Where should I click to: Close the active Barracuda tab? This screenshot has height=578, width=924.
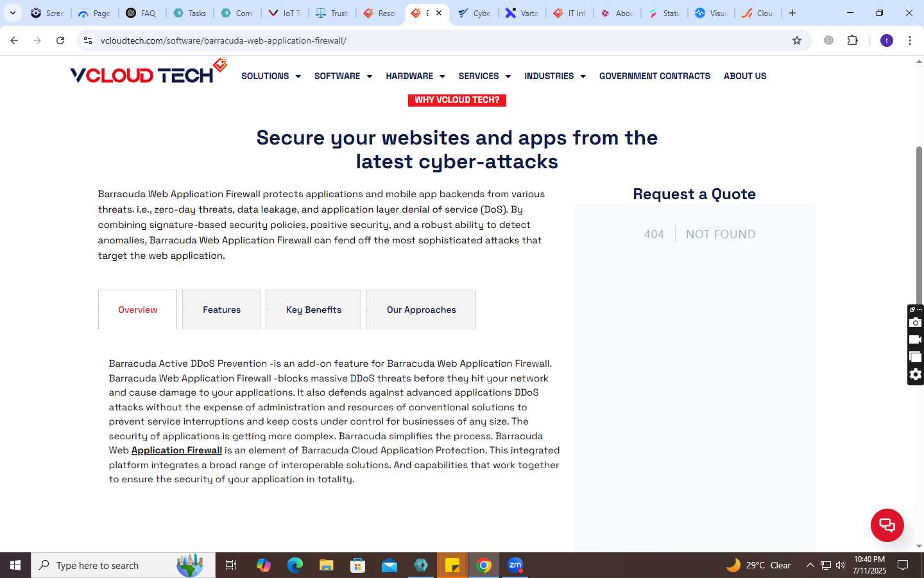click(439, 13)
